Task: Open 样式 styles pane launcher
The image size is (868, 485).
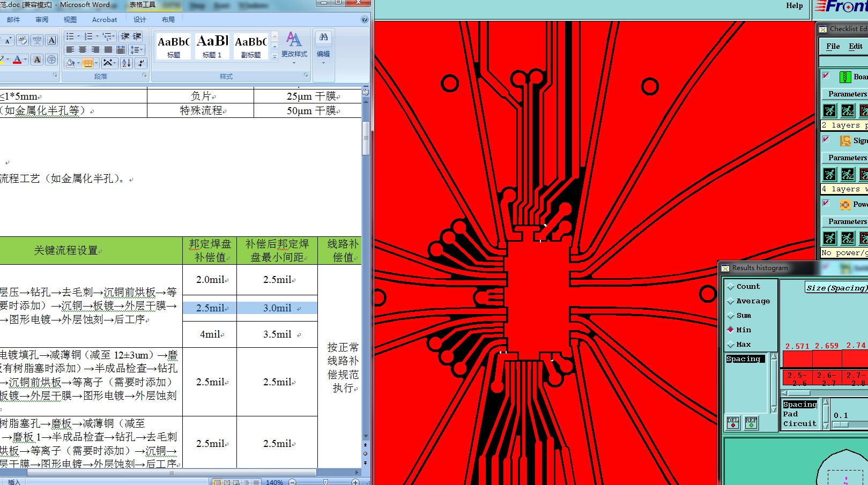Action: 306,76
